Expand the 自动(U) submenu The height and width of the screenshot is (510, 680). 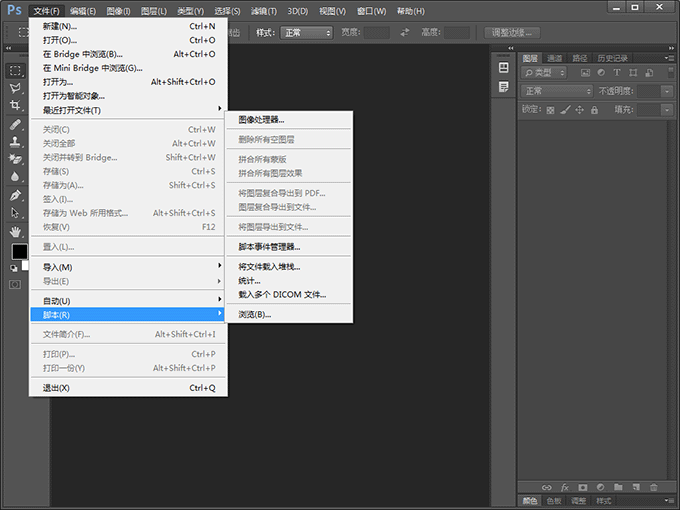[x=128, y=301]
